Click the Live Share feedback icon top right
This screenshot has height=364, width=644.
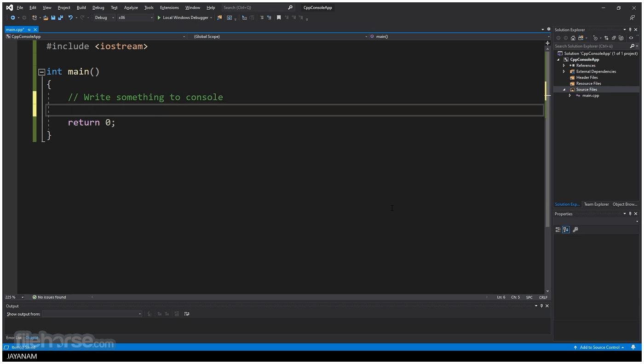click(632, 17)
